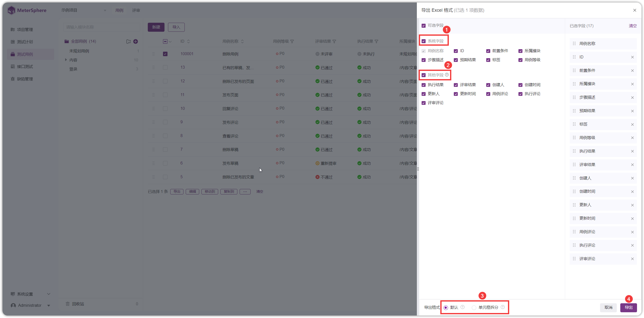Click the MeterSphere logo icon

(x=11, y=10)
